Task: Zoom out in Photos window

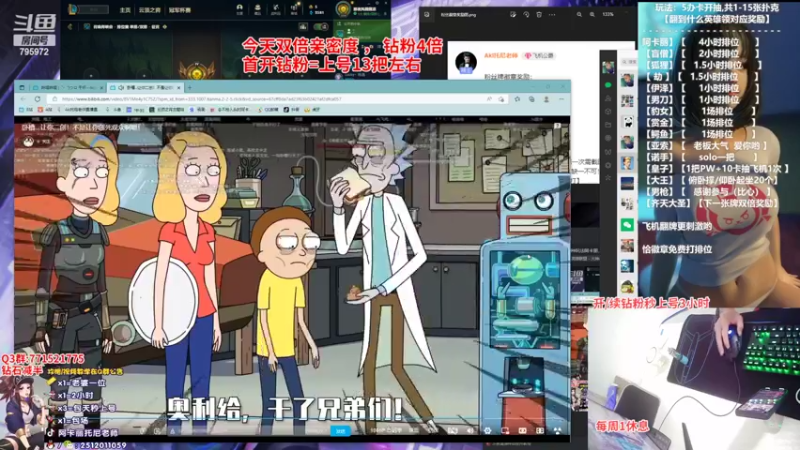Action: point(579,15)
